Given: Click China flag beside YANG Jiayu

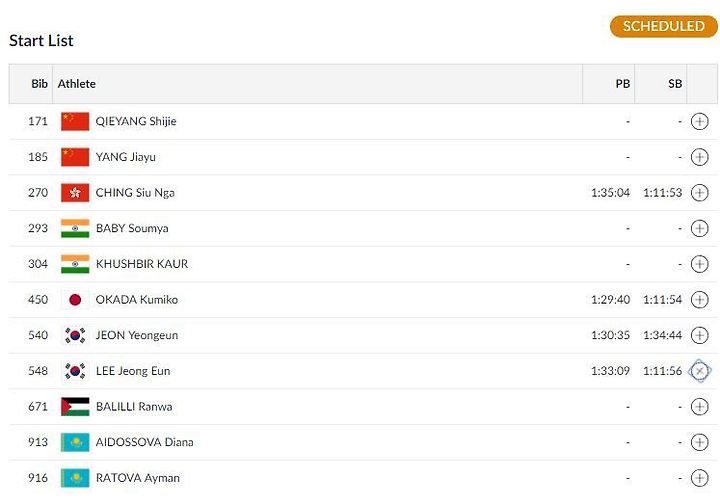Looking at the screenshot, I should click(x=75, y=157).
